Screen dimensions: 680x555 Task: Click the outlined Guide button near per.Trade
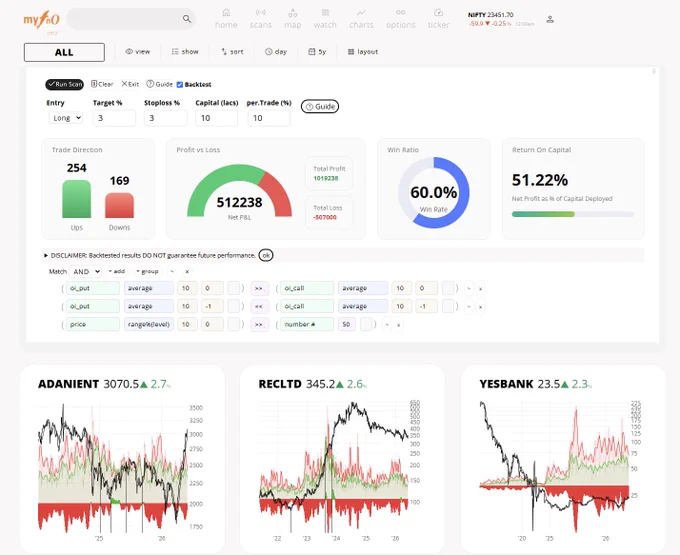(320, 107)
